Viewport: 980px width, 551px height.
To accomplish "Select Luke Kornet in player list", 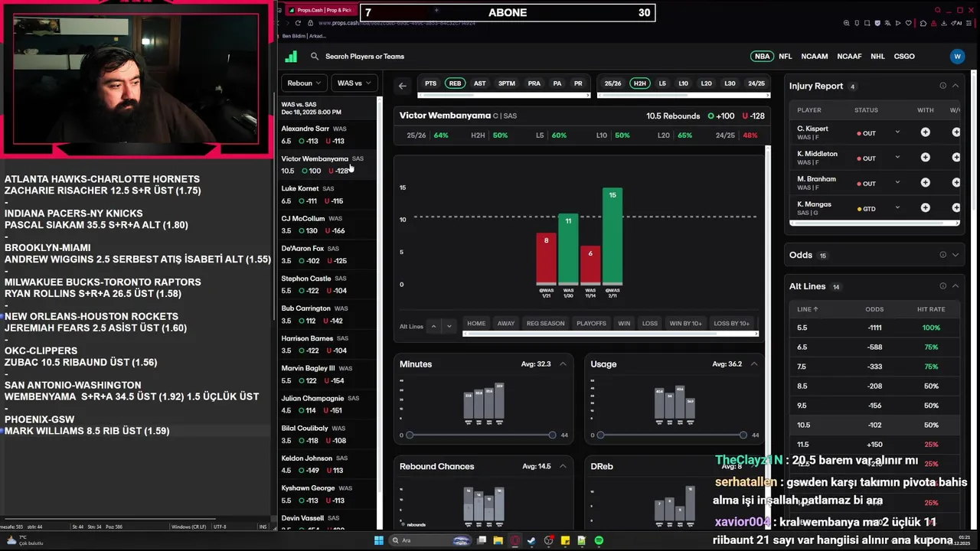I will [x=328, y=194].
